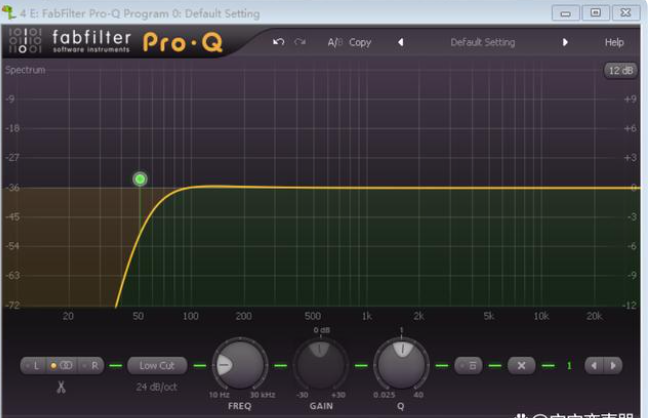Click the GAIN knob
Viewport: 648px width, 418px height.
pyautogui.click(x=321, y=365)
